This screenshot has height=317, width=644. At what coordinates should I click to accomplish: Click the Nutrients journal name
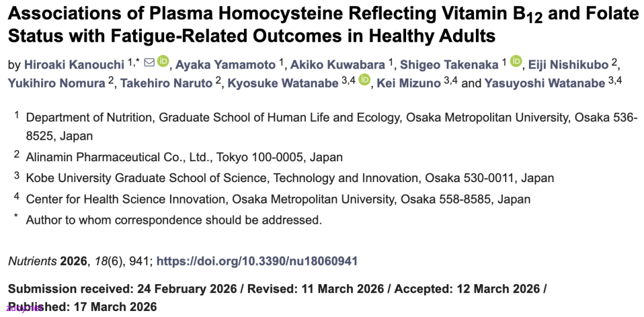32,261
